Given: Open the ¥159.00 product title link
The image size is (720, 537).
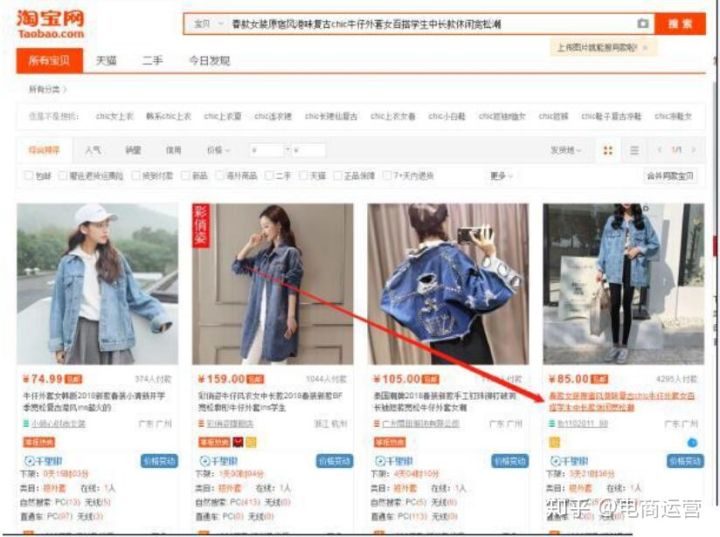Looking at the screenshot, I should [270, 401].
